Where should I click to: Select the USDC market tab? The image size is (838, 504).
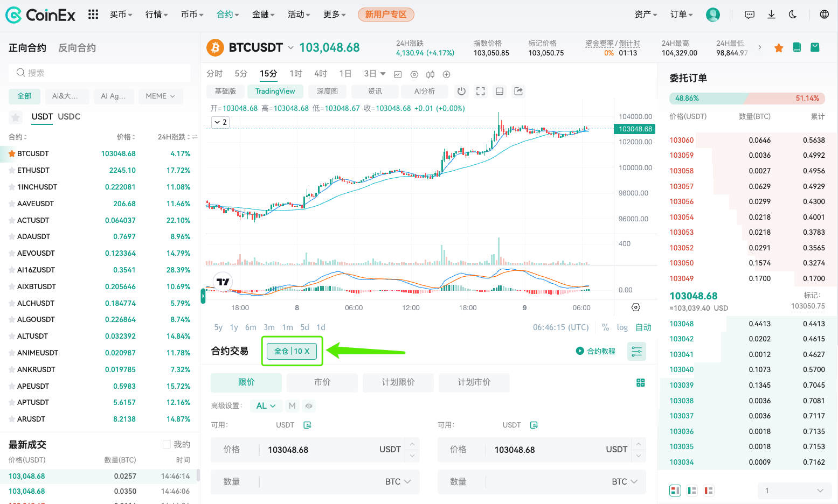pos(69,117)
